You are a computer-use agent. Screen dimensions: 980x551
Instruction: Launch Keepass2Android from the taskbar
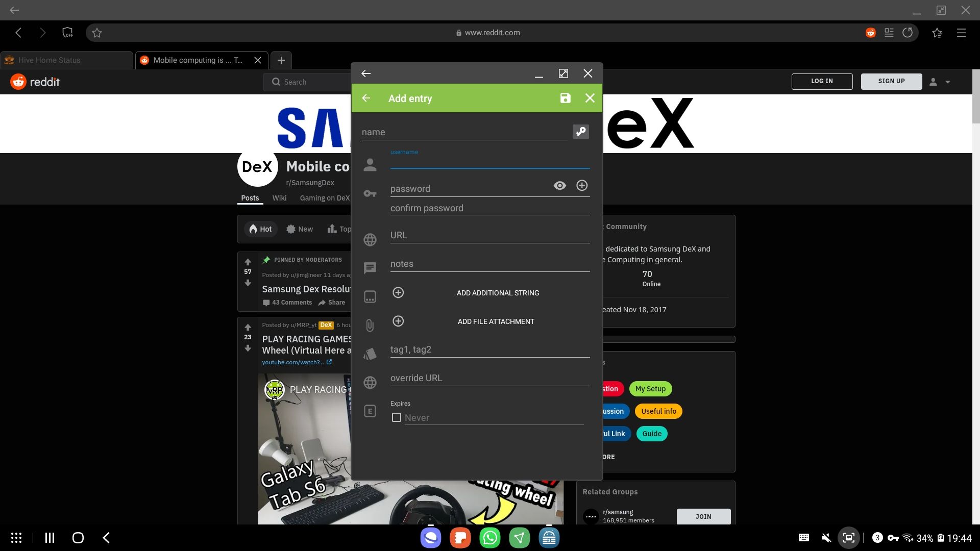pyautogui.click(x=548, y=537)
